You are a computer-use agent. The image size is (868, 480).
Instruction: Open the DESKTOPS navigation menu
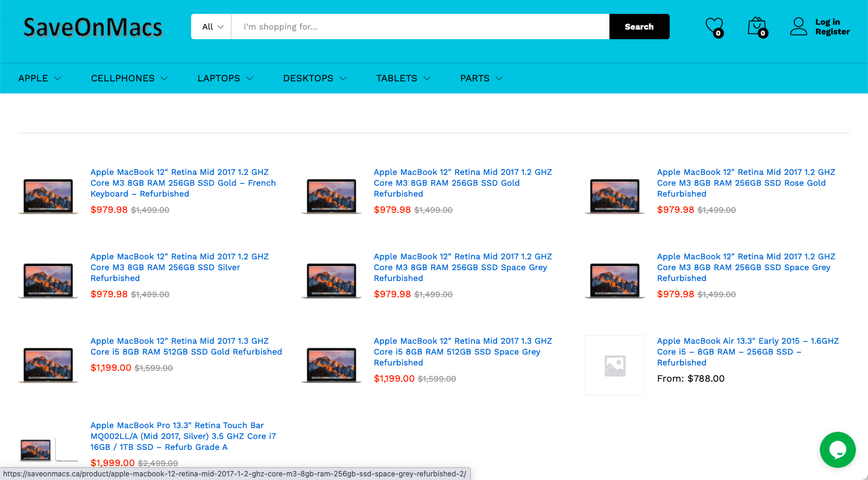pos(315,78)
